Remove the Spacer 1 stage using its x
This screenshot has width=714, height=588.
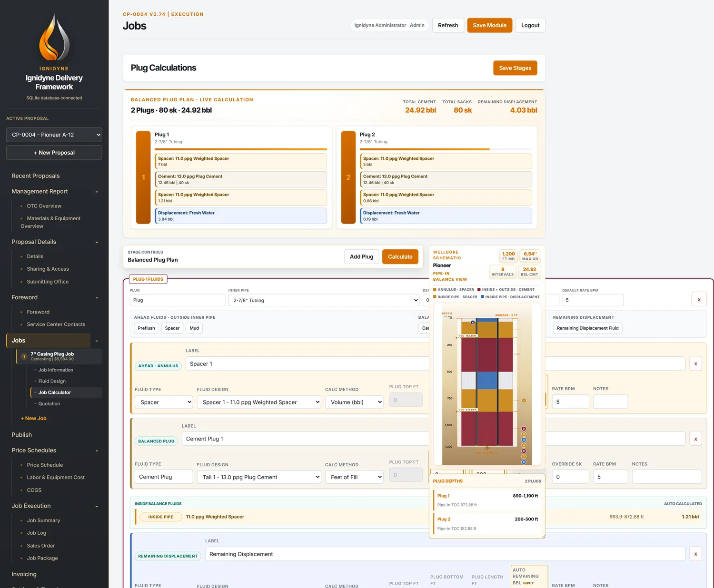(x=695, y=363)
